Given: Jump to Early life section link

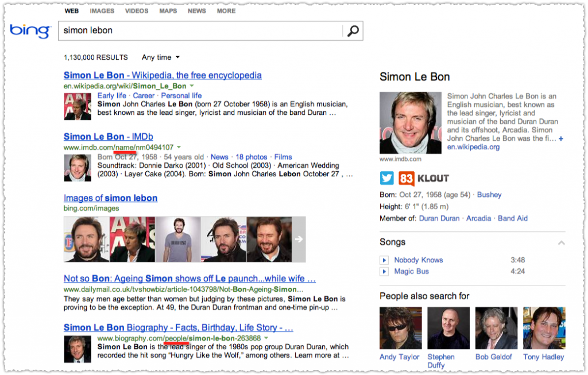Looking at the screenshot, I should 112,96.
